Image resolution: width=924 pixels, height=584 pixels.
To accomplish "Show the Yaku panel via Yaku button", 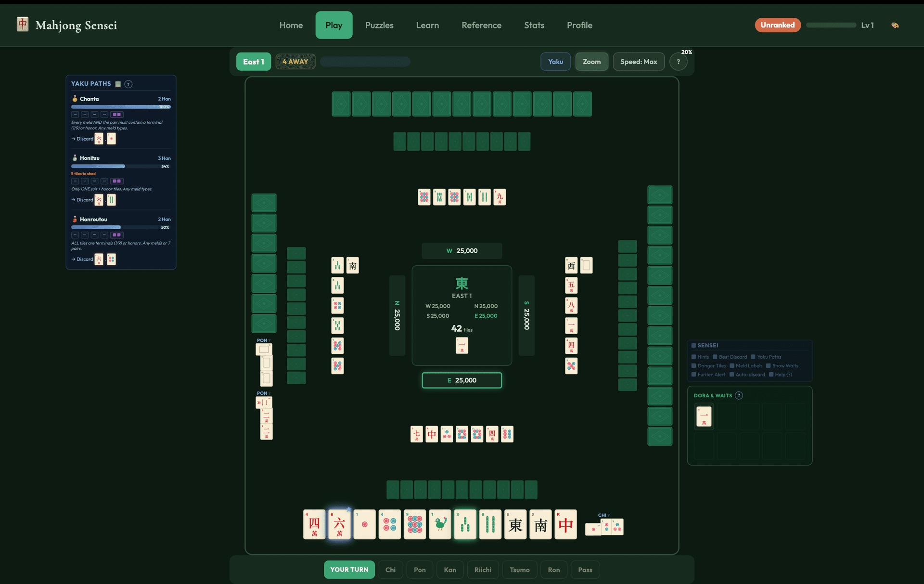I will pos(555,61).
